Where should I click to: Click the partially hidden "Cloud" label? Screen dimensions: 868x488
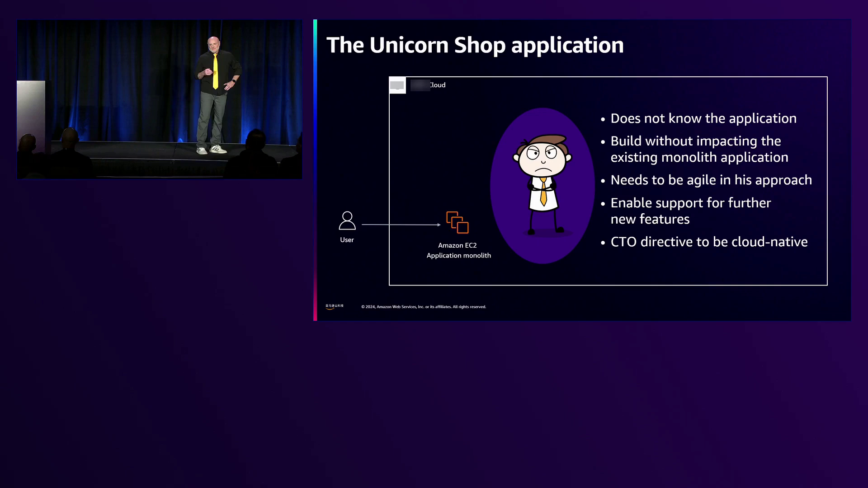[437, 85]
